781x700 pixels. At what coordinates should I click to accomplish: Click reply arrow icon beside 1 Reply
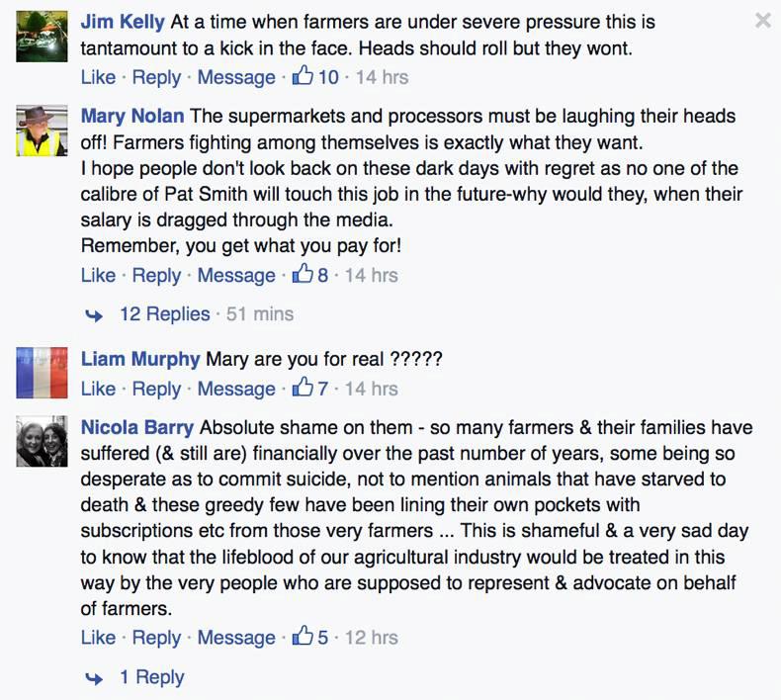tap(96, 677)
